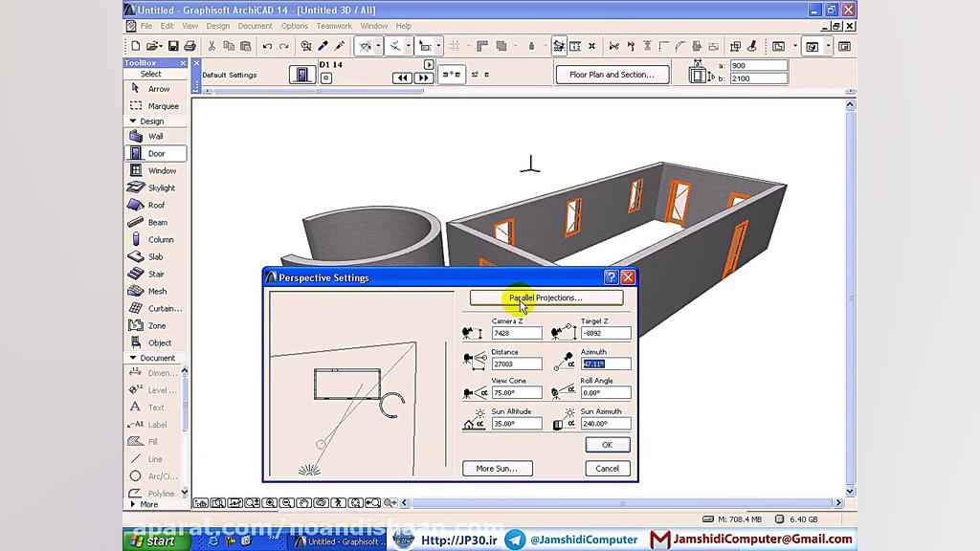Viewport: 980px width, 551px height.
Task: Click OK in Perspective Settings
Action: click(608, 445)
